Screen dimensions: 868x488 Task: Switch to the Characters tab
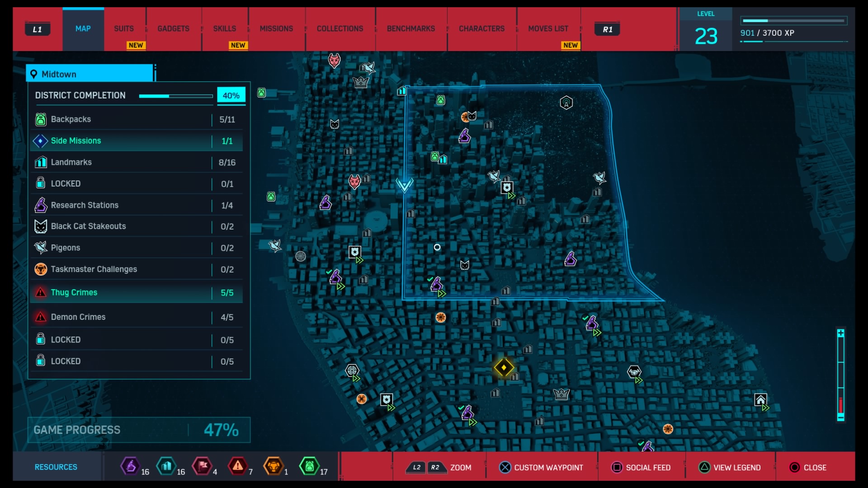482,29
